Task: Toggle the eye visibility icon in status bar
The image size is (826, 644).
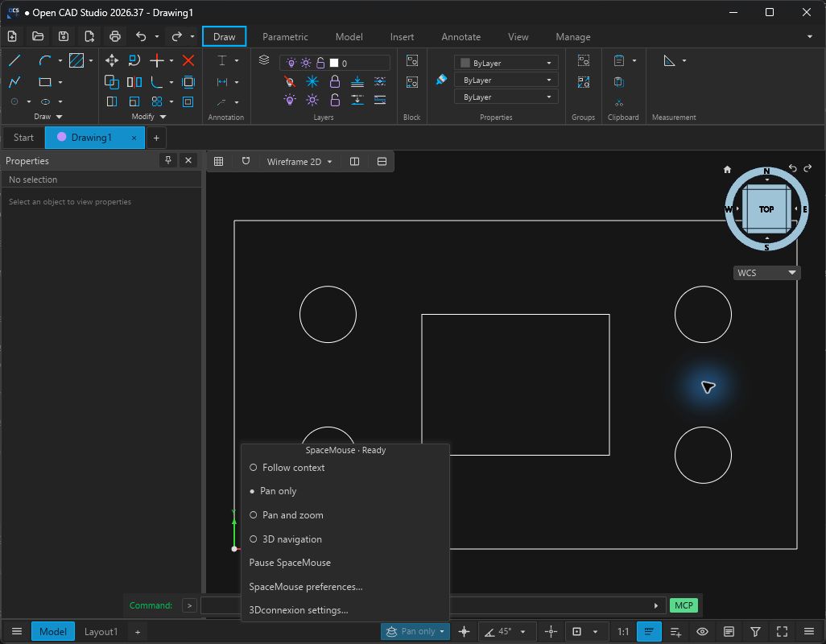Action: tap(702, 631)
